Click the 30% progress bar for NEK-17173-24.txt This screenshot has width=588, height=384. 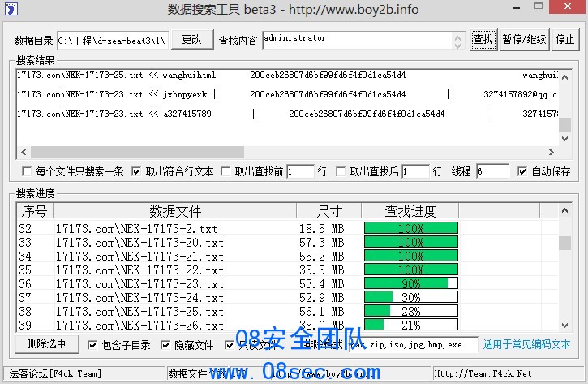click(x=411, y=297)
